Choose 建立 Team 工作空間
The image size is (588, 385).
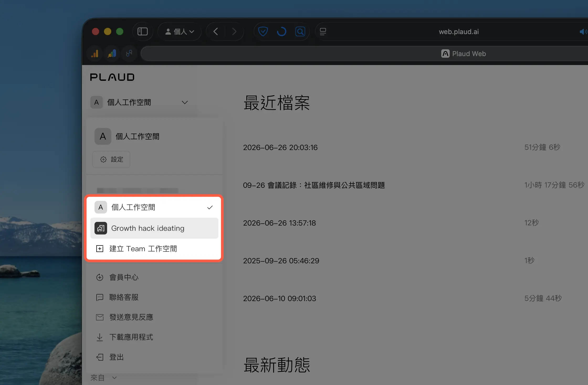pyautogui.click(x=154, y=249)
